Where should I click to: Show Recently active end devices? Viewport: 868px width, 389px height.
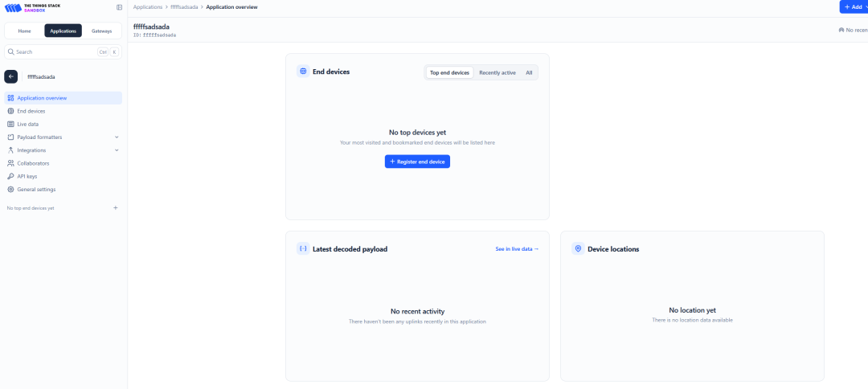coord(497,72)
